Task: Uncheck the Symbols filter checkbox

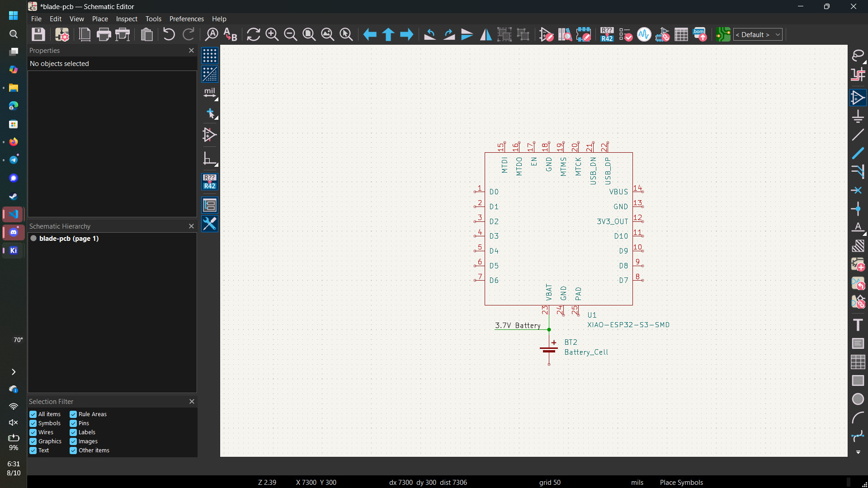Action: (33, 423)
